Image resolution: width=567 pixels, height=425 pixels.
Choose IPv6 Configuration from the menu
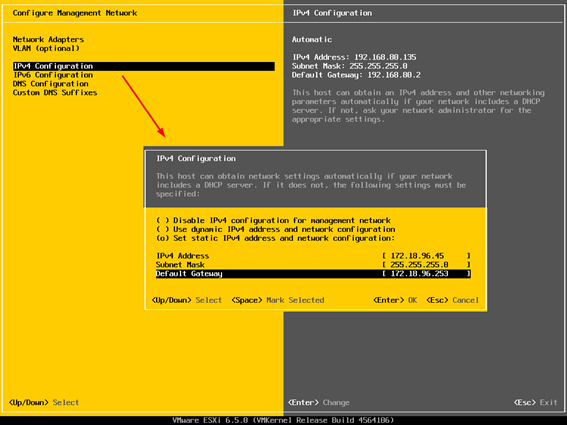click(53, 75)
